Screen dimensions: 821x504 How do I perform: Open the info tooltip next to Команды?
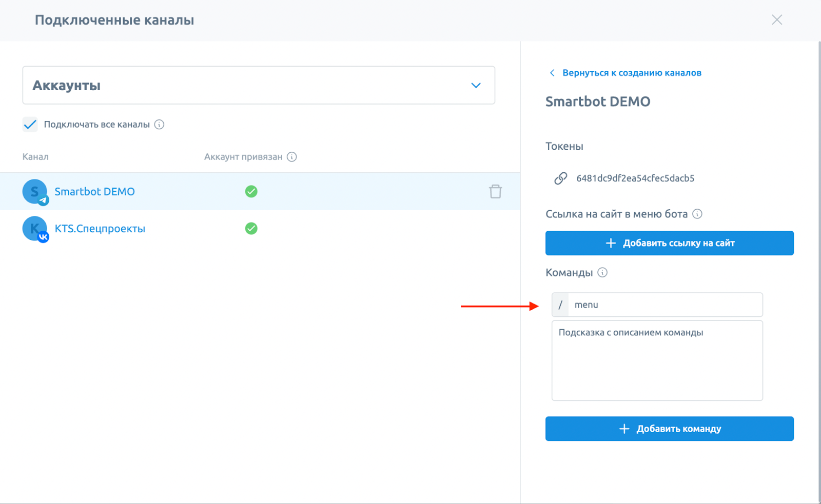pyautogui.click(x=603, y=272)
